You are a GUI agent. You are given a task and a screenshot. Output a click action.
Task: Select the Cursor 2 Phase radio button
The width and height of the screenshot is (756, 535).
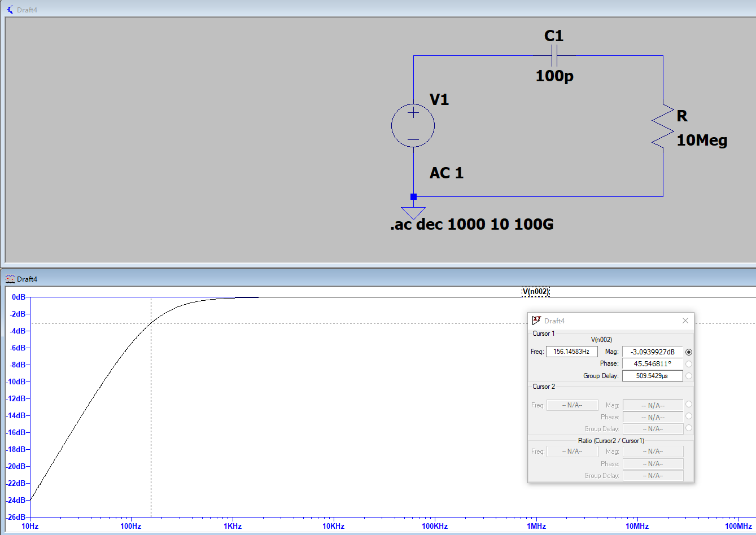(x=689, y=416)
